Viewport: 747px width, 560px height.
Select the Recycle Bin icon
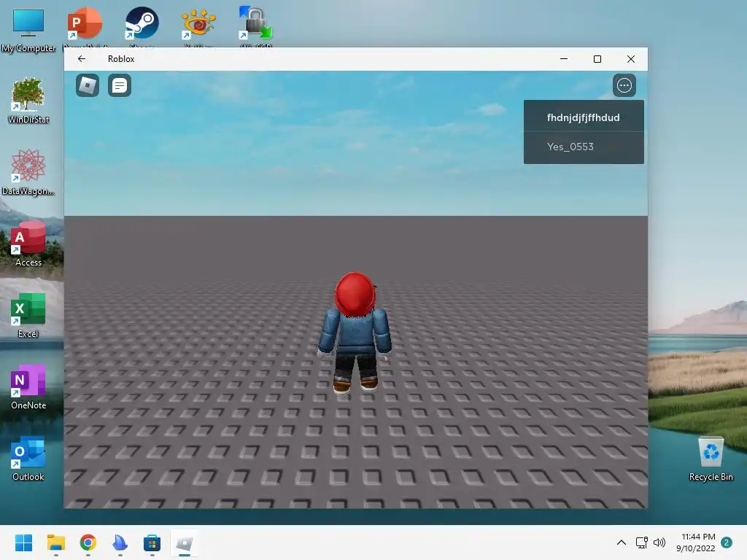point(711,458)
